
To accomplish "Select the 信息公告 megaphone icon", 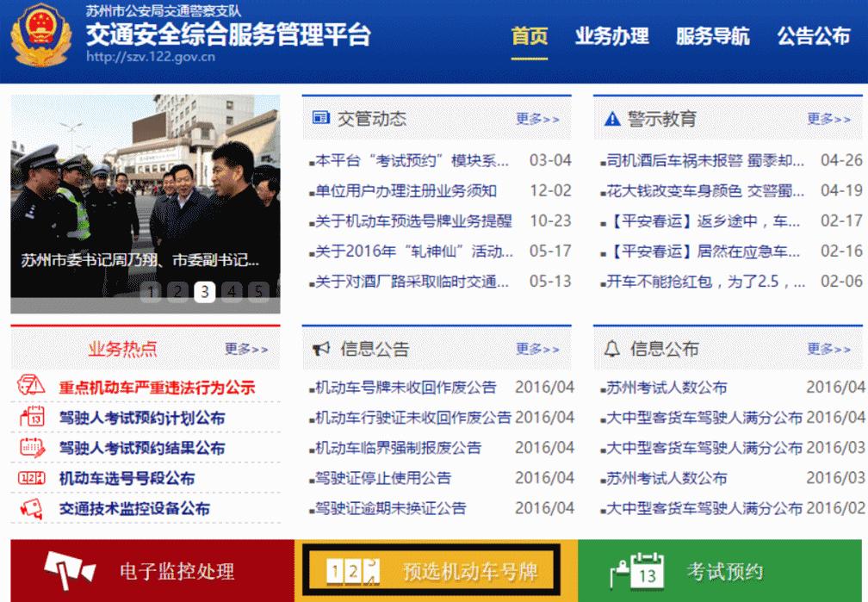I will point(322,348).
